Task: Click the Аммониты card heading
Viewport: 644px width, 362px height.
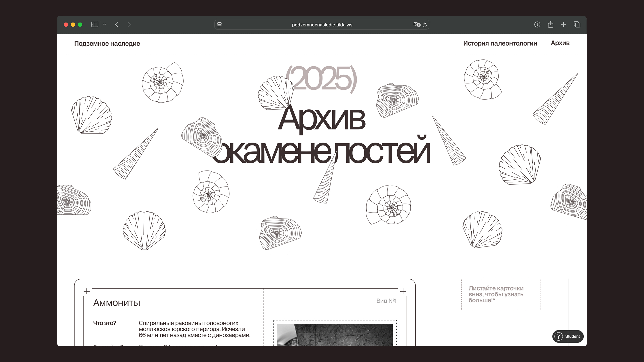Action: tap(117, 303)
